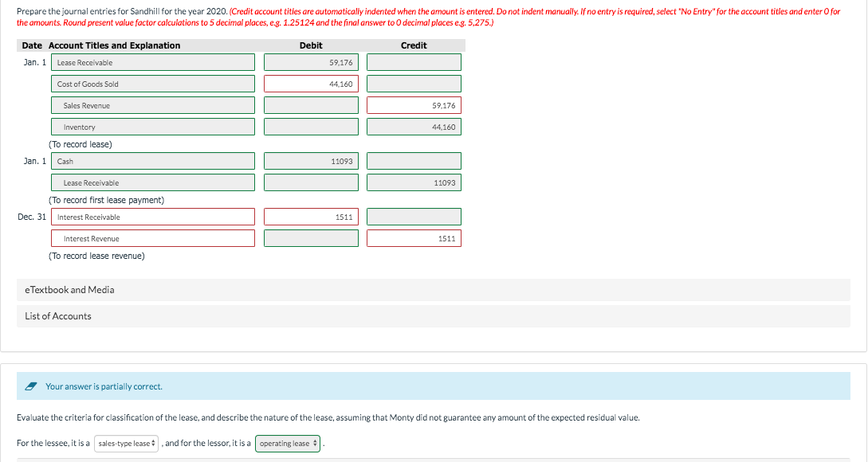Select the Interest Receivable account field

153,217
